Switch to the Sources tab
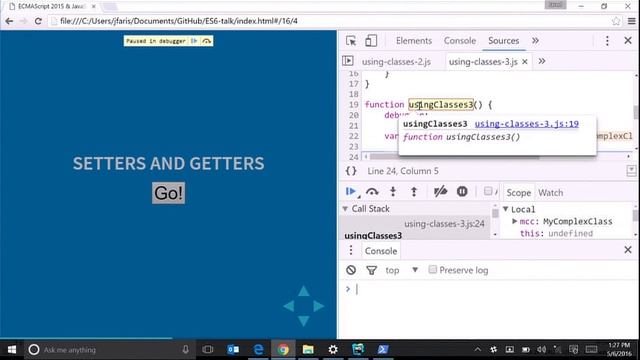The height and width of the screenshot is (360, 640). click(x=503, y=41)
